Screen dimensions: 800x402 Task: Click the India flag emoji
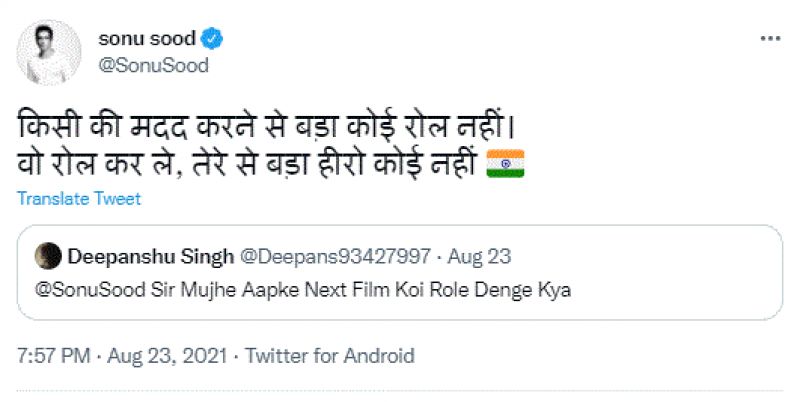click(x=505, y=165)
